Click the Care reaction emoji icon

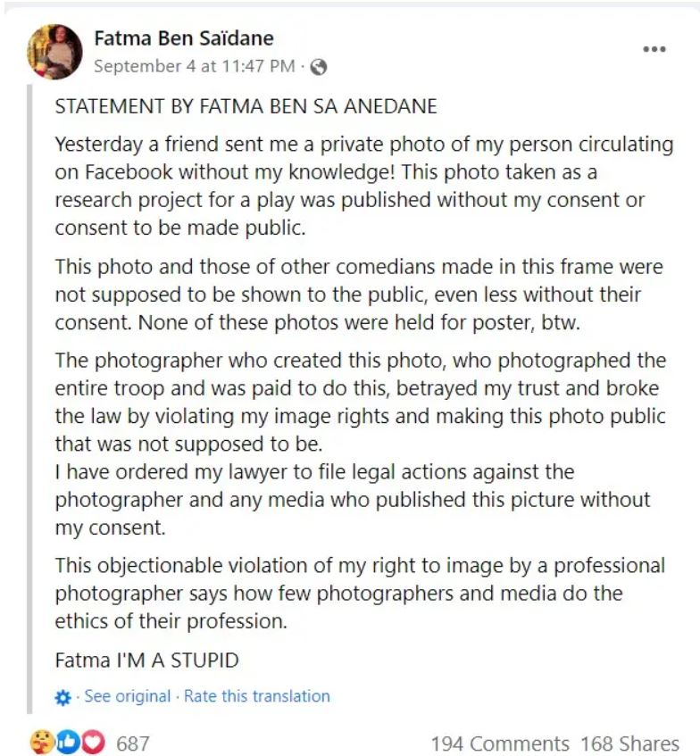tap(42, 742)
